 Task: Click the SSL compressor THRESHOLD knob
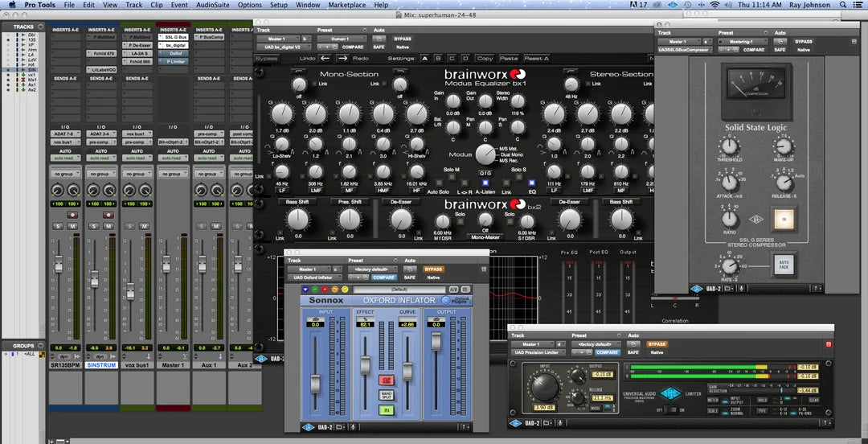pyautogui.click(x=730, y=147)
